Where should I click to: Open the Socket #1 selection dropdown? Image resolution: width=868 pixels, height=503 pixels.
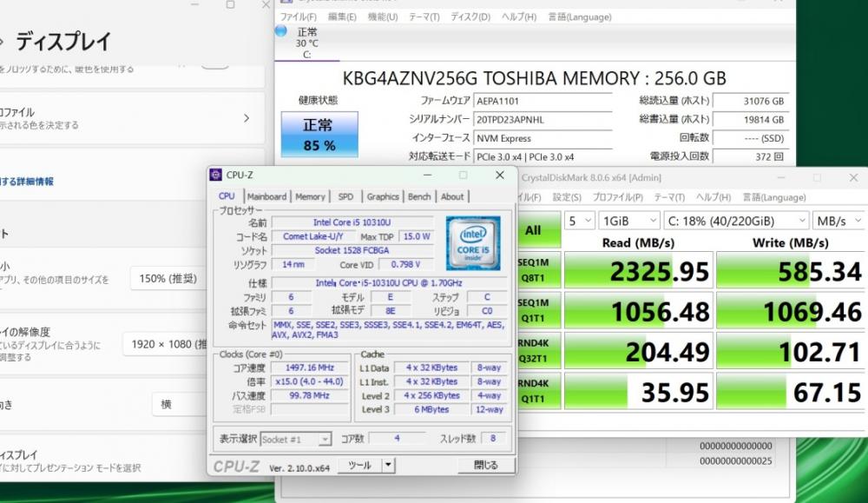point(296,440)
